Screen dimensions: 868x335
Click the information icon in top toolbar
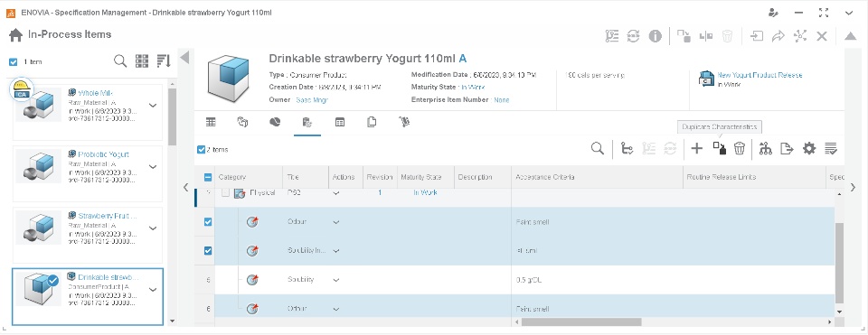coord(655,36)
